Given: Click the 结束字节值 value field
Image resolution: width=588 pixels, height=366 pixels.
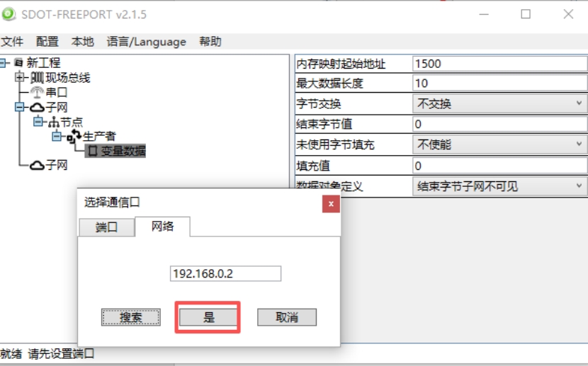Looking at the screenshot, I should click(x=500, y=124).
